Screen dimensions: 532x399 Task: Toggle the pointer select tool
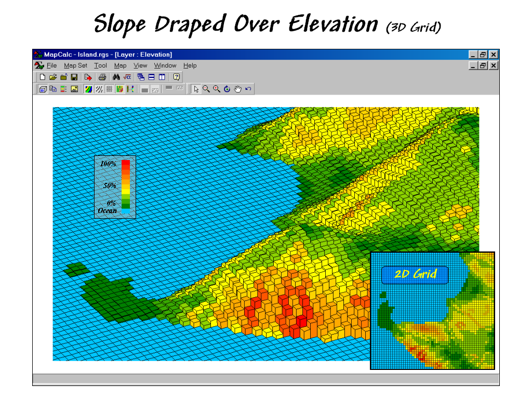click(x=196, y=89)
